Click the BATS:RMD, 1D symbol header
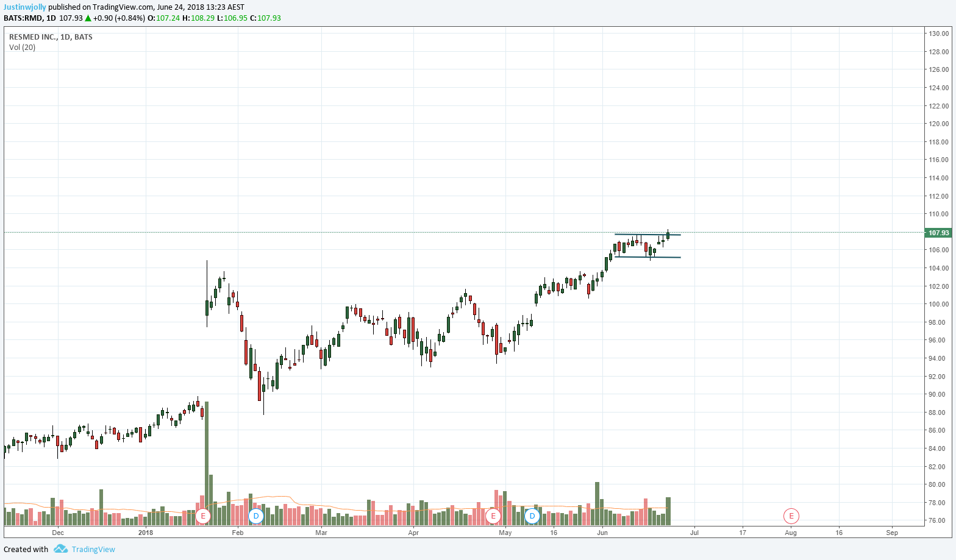The height and width of the screenshot is (560, 956). coord(30,18)
